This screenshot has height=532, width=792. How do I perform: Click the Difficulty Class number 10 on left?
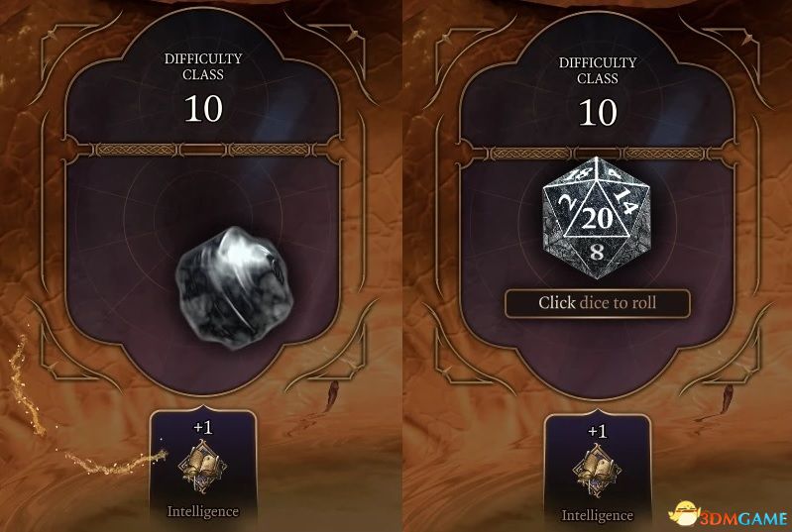tap(203, 109)
